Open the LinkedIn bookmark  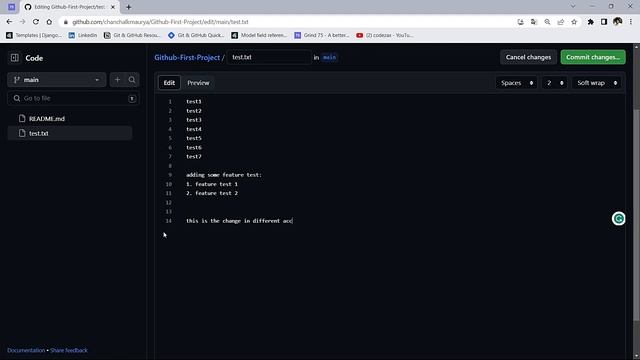point(83,36)
